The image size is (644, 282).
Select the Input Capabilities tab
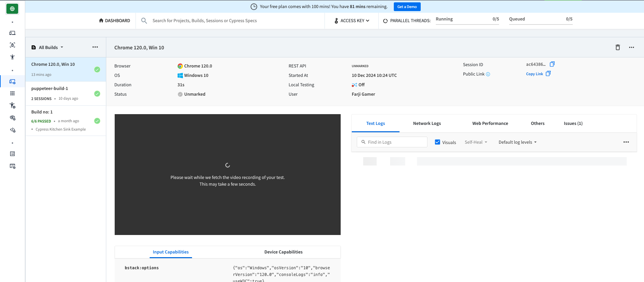click(171, 252)
